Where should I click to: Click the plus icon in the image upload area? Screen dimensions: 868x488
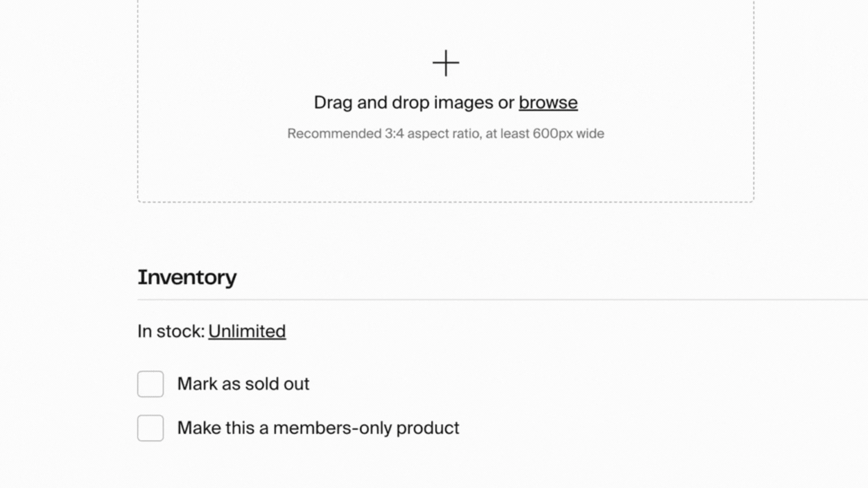pos(446,63)
